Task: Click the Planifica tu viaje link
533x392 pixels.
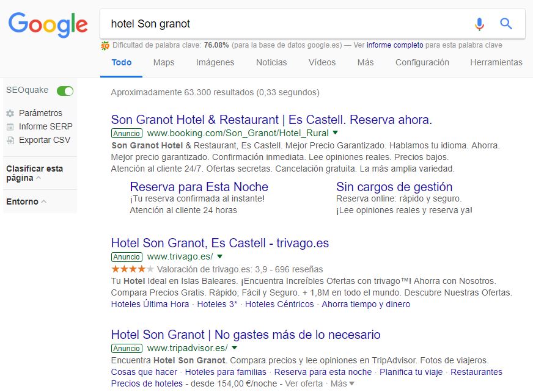Action: pyautogui.click(x=411, y=372)
